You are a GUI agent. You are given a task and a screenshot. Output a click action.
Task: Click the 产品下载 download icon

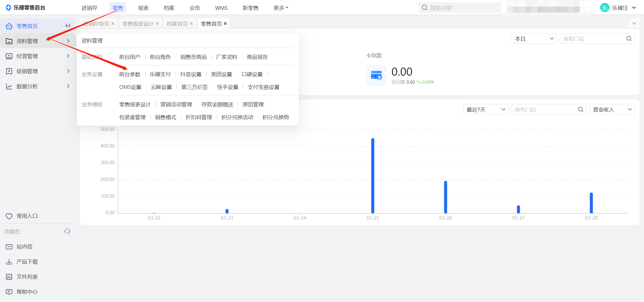point(9,262)
